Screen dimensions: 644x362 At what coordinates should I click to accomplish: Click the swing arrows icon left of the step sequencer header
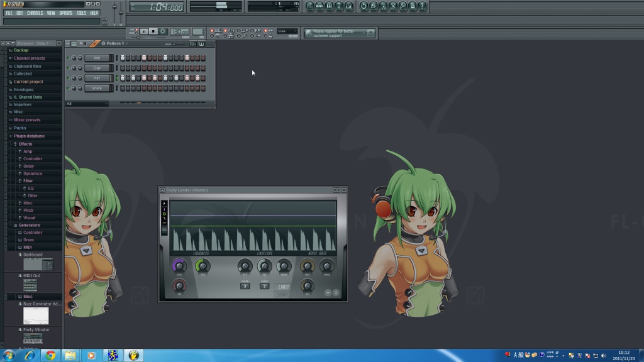click(68, 43)
